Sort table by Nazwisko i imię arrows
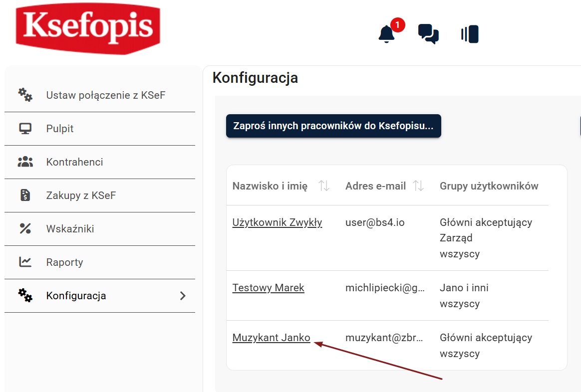Image resolution: width=581 pixels, height=392 pixels. click(324, 186)
